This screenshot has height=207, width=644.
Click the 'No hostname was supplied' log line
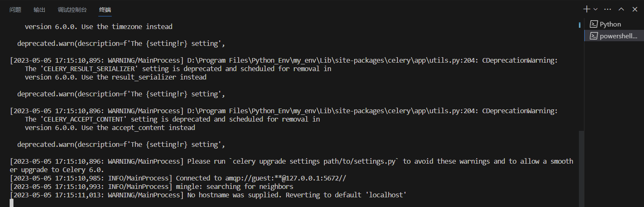tap(208, 195)
